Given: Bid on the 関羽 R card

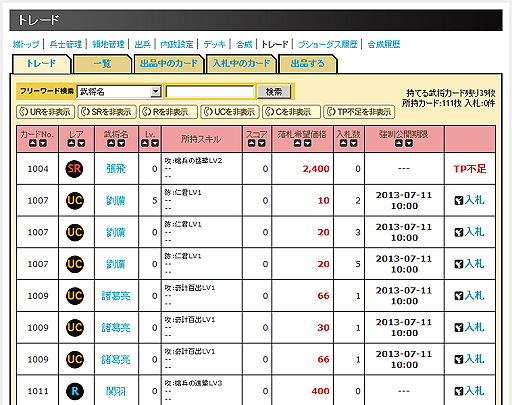Looking at the screenshot, I should 469,391.
